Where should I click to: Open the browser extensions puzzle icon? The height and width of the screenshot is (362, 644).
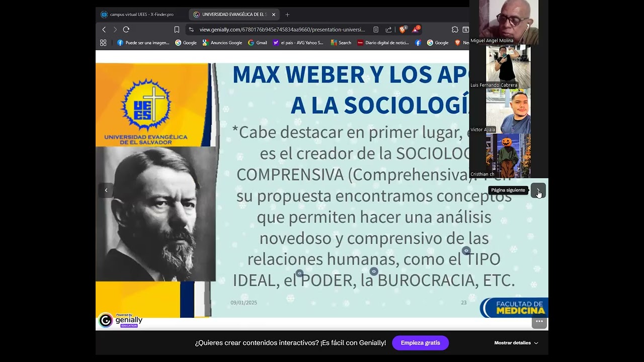click(455, 30)
